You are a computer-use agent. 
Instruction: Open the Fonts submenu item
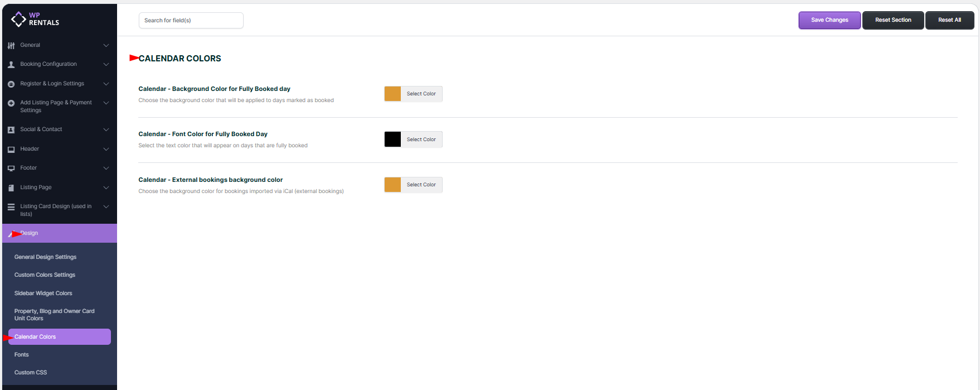(22, 355)
